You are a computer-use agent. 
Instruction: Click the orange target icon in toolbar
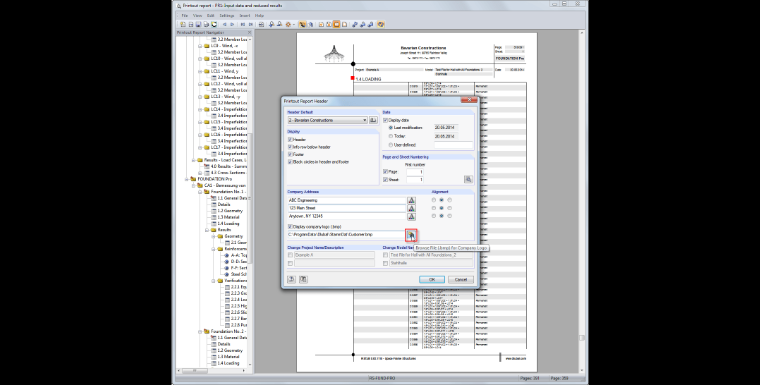(x=288, y=24)
